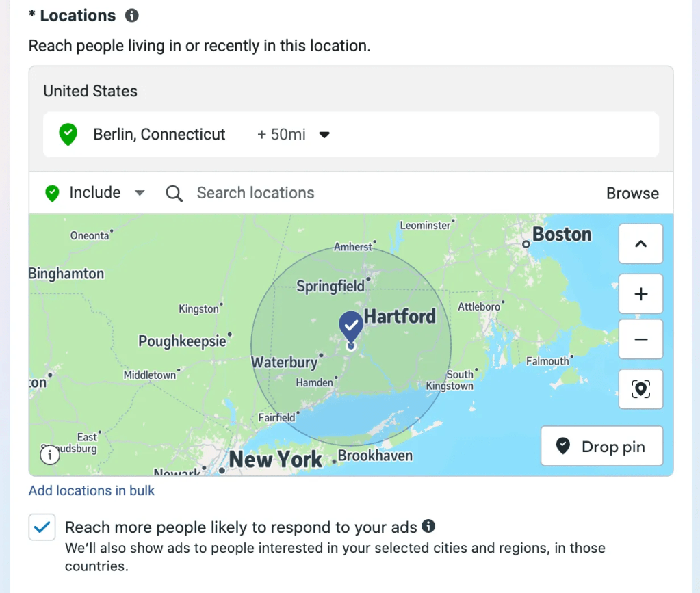This screenshot has height=593, width=700.
Task: Click the blue map pin near Hartford
Action: [x=351, y=326]
